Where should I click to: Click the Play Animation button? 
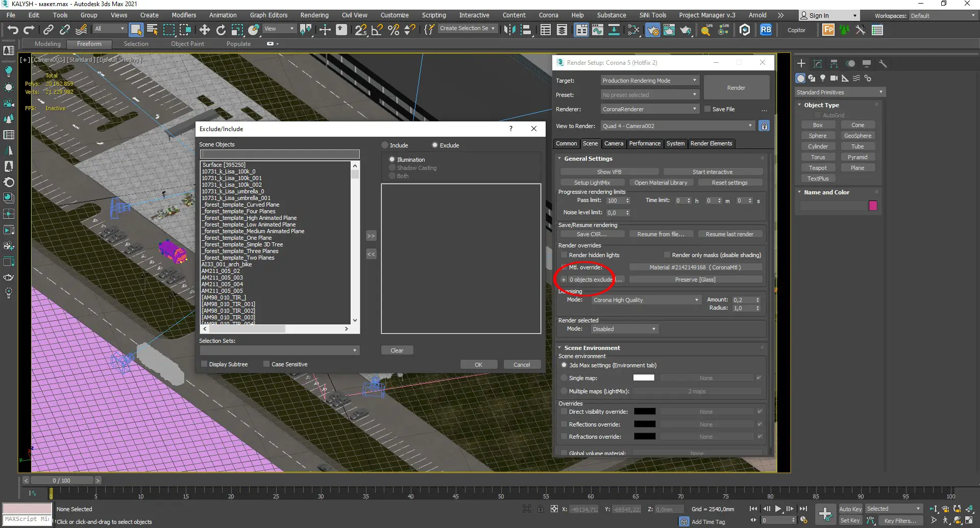pos(778,509)
